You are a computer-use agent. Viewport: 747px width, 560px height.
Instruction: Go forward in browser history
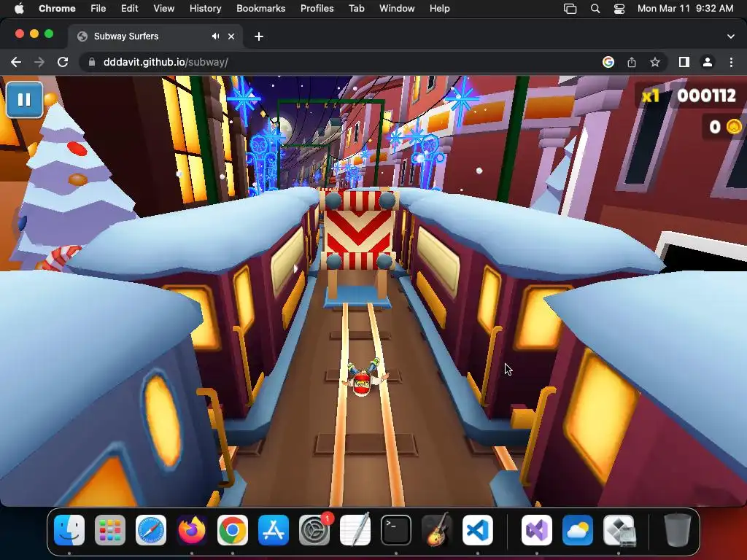pyautogui.click(x=39, y=62)
